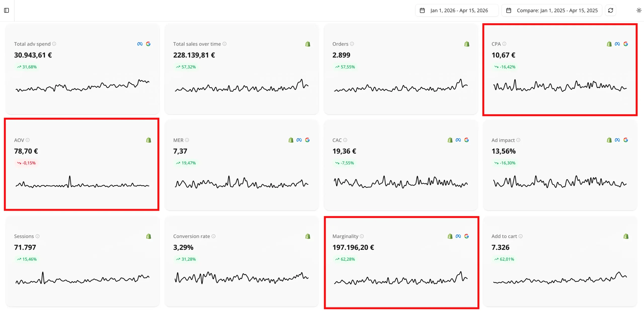
Task: Click the Shopify icon on Orders card
Action: (x=467, y=44)
